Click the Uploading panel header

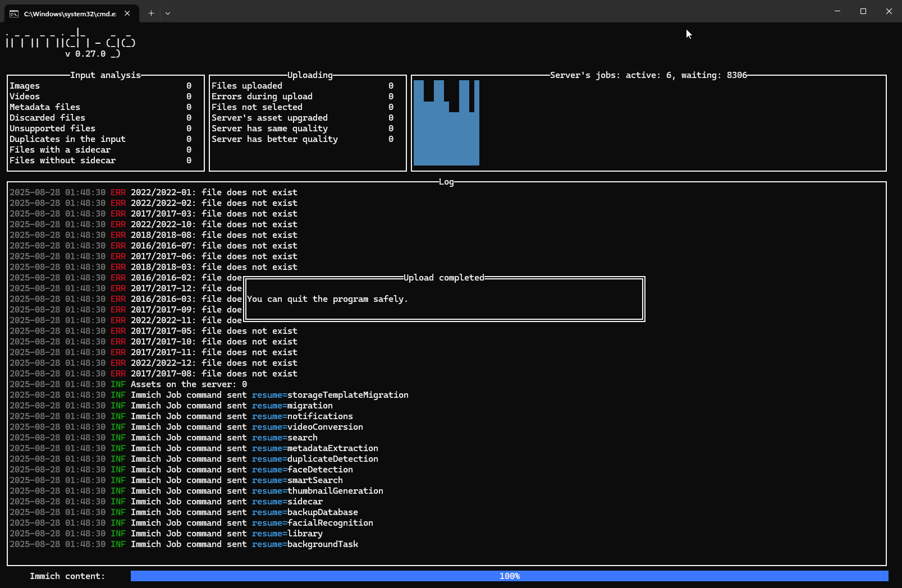(310, 75)
